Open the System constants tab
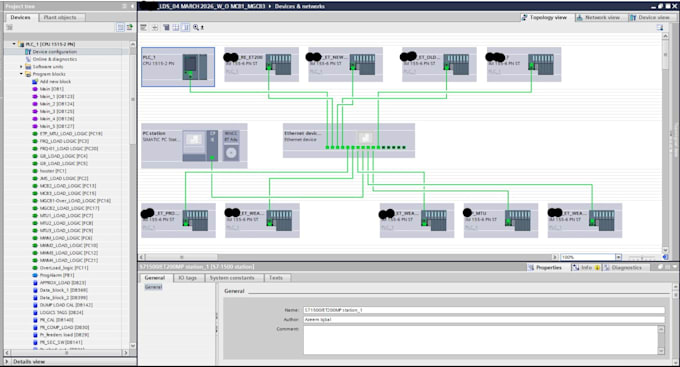The width and height of the screenshot is (680, 367). point(232,278)
